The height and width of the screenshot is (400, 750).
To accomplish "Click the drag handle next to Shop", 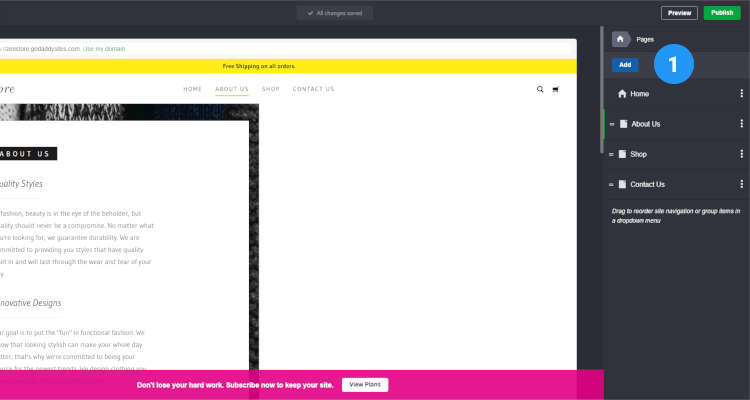I will pyautogui.click(x=611, y=155).
